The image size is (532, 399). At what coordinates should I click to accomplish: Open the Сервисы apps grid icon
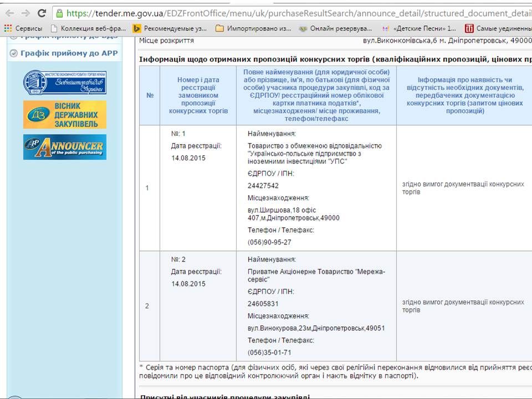pyautogui.click(x=8, y=28)
